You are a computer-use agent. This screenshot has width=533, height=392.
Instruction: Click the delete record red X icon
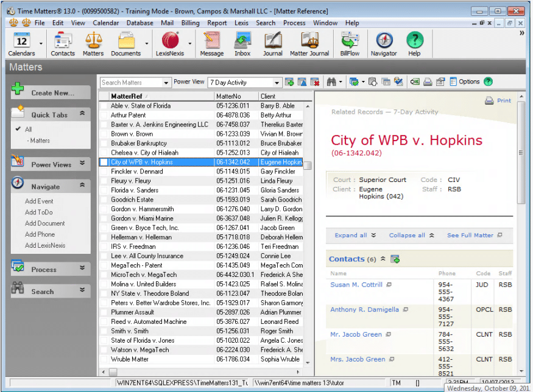click(315, 82)
